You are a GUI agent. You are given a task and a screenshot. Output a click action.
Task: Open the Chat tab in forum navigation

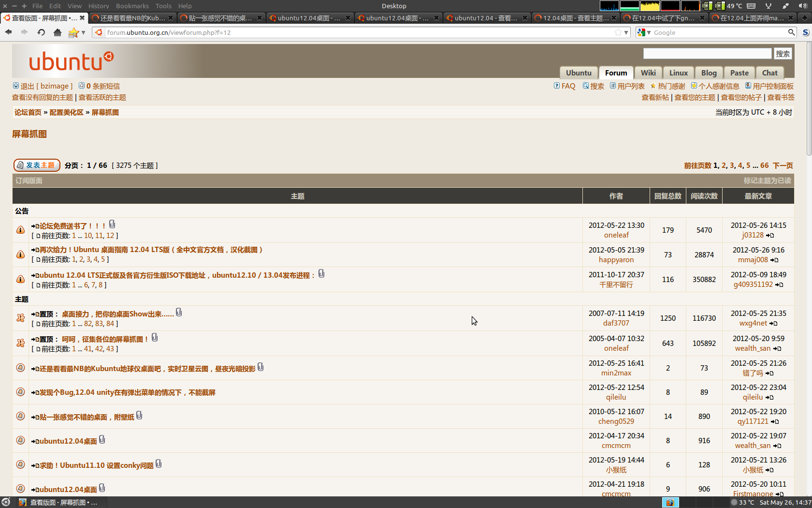(769, 73)
